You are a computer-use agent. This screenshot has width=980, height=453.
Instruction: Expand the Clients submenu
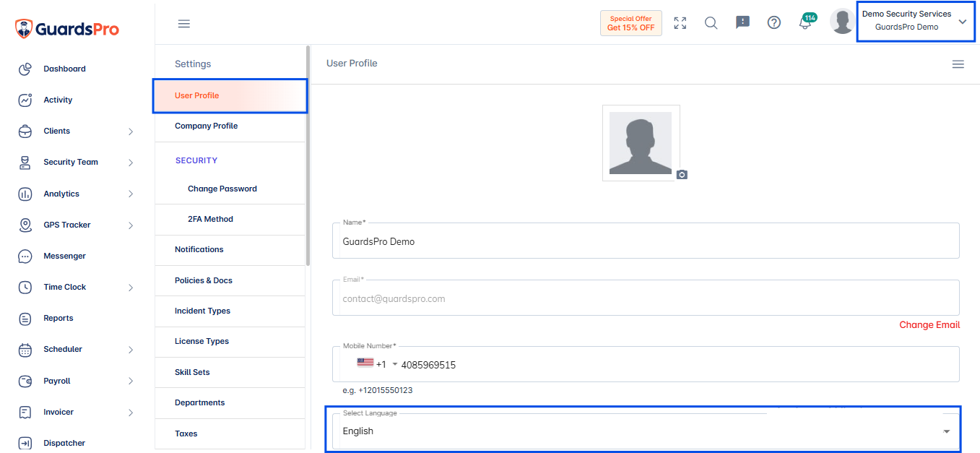click(x=131, y=131)
